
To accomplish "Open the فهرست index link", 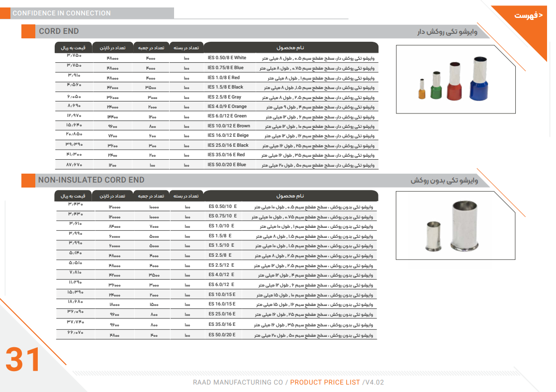I will pos(528,16).
